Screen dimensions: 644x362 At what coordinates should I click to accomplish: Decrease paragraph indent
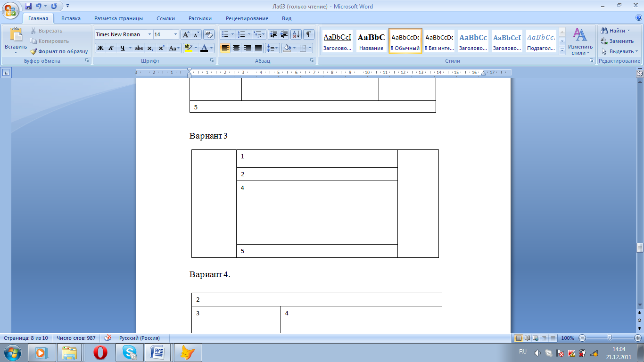coord(274,34)
